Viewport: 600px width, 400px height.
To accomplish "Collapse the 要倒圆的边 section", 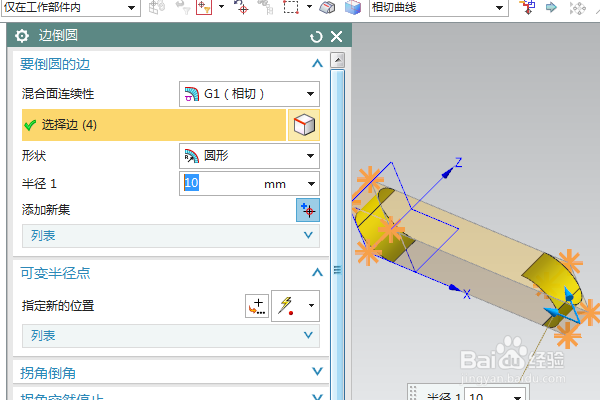I will click(x=317, y=64).
